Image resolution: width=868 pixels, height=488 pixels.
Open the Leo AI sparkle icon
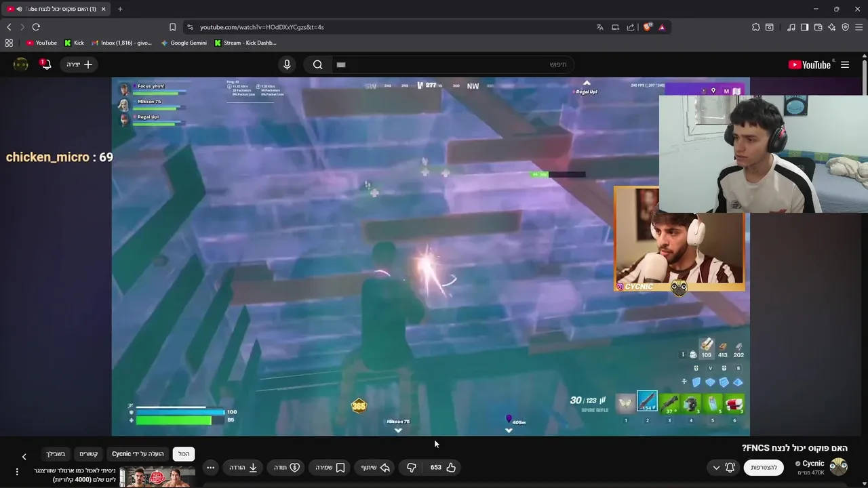pyautogui.click(x=831, y=27)
